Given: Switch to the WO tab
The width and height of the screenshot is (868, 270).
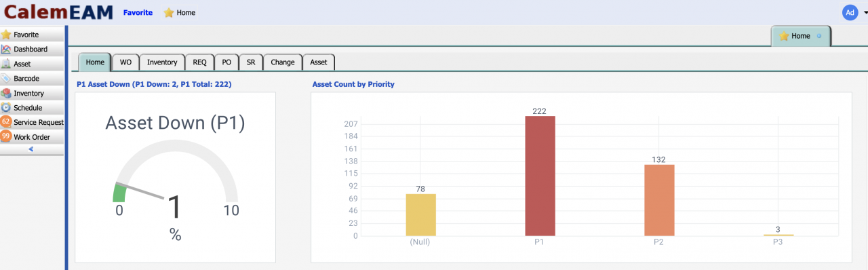Looking at the screenshot, I should (x=125, y=62).
